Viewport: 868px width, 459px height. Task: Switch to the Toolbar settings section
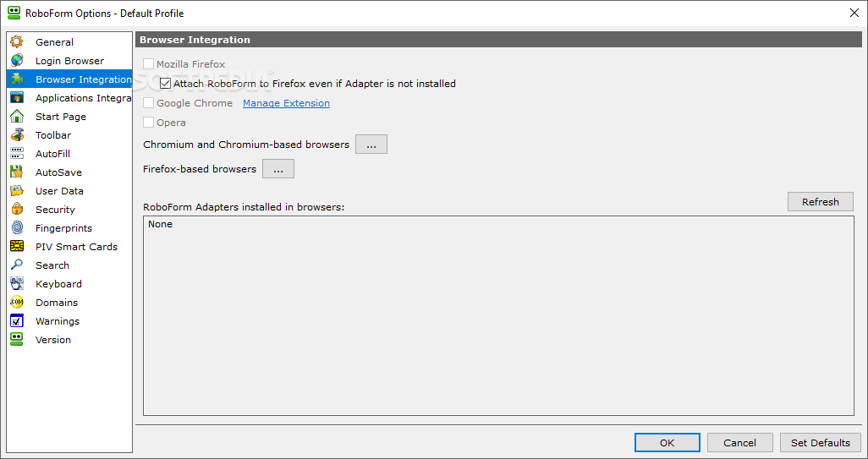tap(53, 135)
